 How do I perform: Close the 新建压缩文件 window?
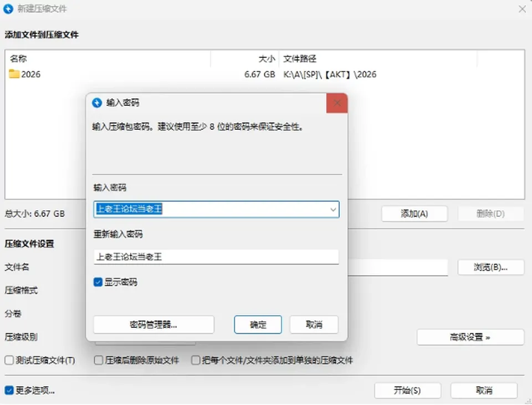(522, 9)
